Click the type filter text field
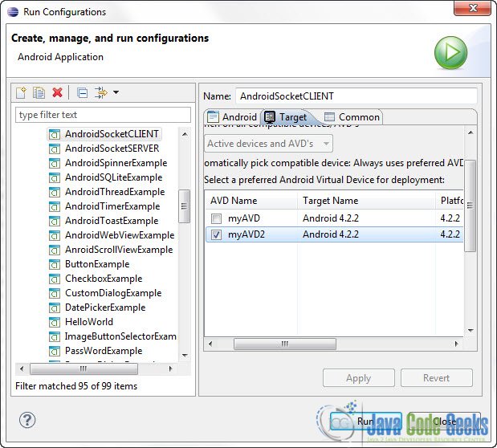 103,115
